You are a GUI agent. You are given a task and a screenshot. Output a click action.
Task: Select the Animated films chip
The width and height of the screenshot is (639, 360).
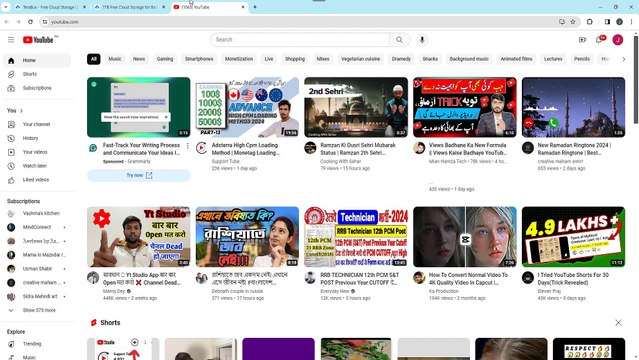coord(516,59)
